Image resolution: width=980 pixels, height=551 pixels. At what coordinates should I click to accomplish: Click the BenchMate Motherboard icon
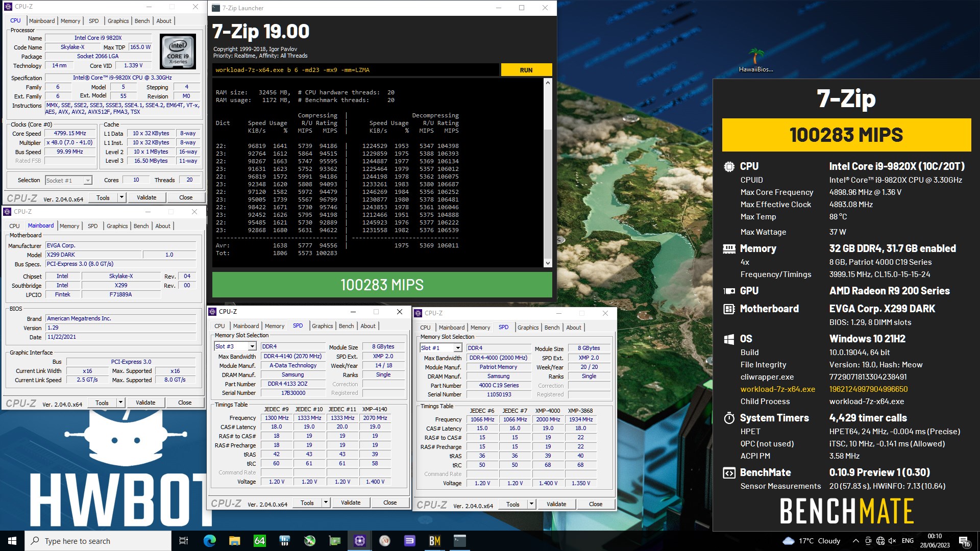(729, 309)
